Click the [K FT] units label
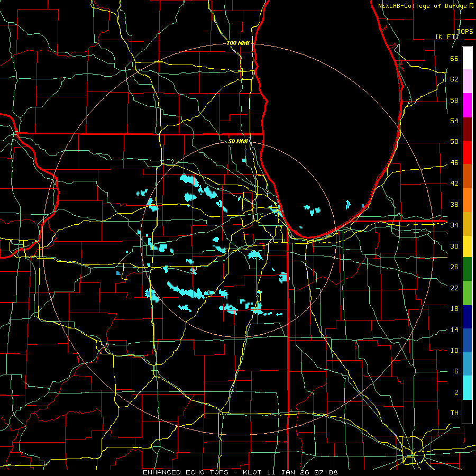The image size is (476, 476). tap(447, 36)
